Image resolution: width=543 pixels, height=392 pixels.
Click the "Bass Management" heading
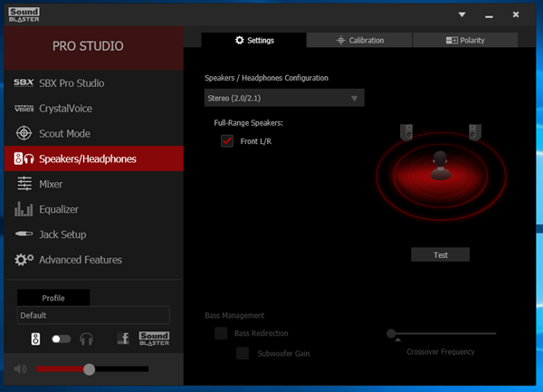[x=234, y=315]
